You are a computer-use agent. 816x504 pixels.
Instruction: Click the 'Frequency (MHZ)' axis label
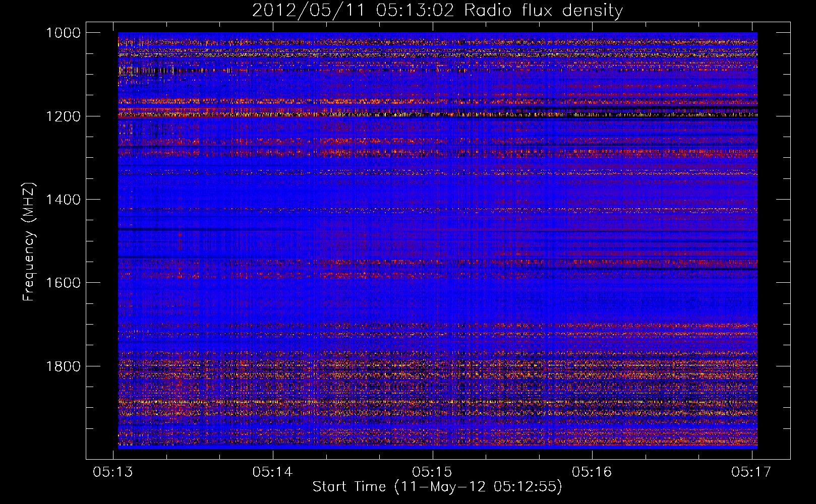coord(29,242)
